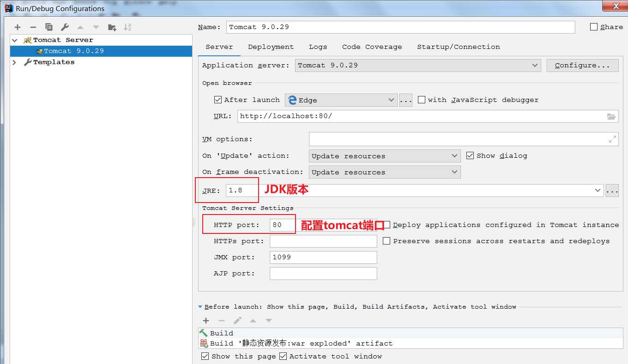Edit the selected before-launch task

tap(237, 320)
